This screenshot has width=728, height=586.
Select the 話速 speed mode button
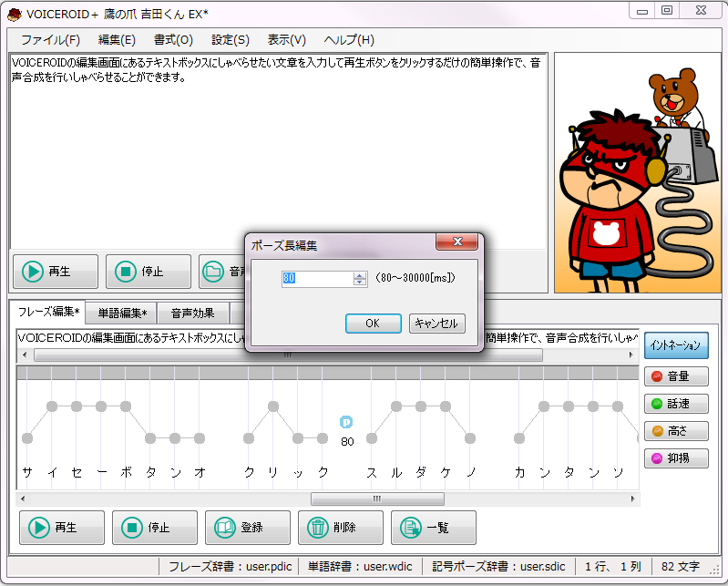[676, 404]
